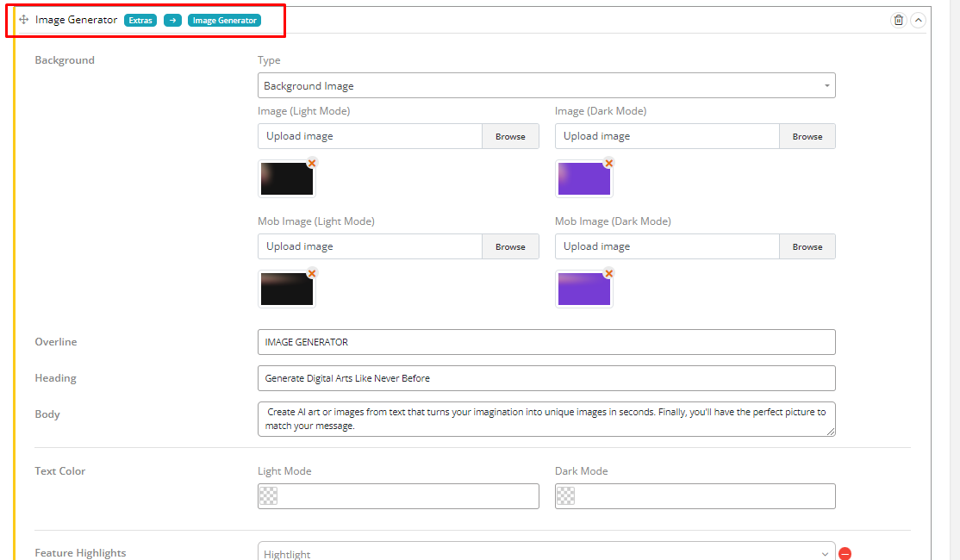Screen dimensions: 960x560
Task: Focus the Heading input field
Action: pyautogui.click(x=546, y=378)
